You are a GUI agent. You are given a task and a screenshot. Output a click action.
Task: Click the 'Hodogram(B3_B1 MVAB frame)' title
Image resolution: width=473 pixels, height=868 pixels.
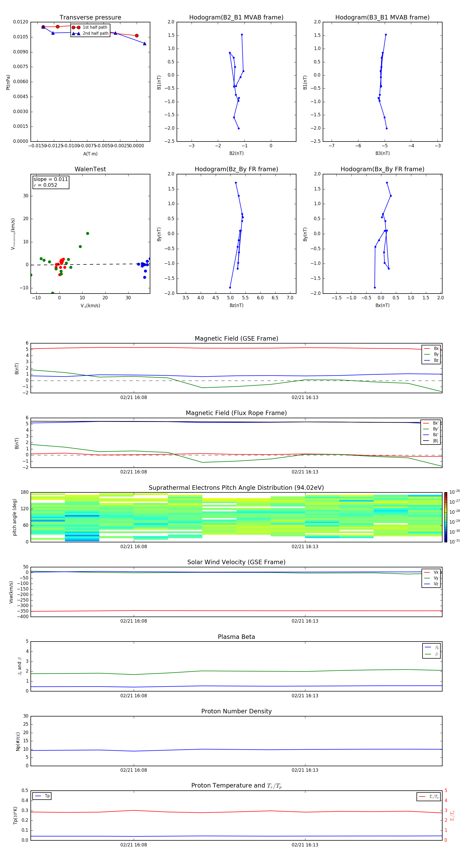pos(382,18)
